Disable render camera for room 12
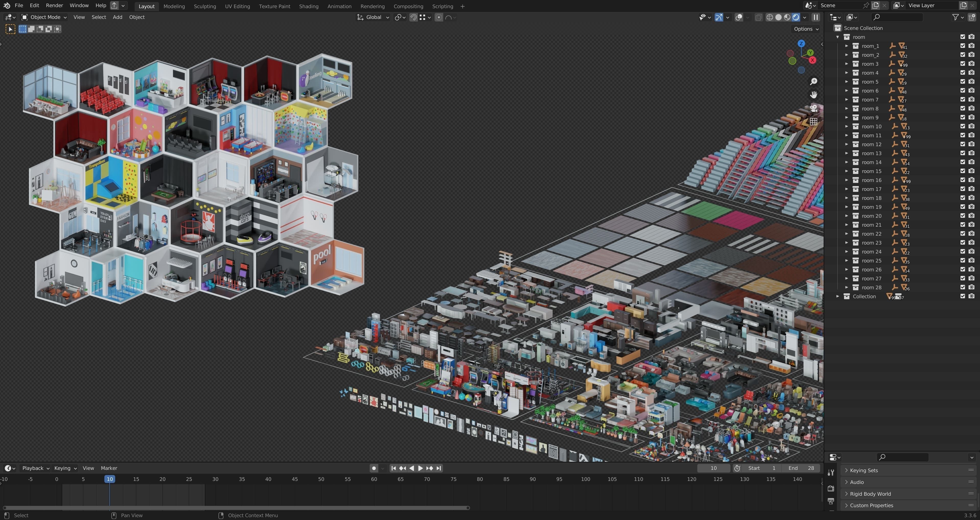The image size is (980, 520). 971,144
